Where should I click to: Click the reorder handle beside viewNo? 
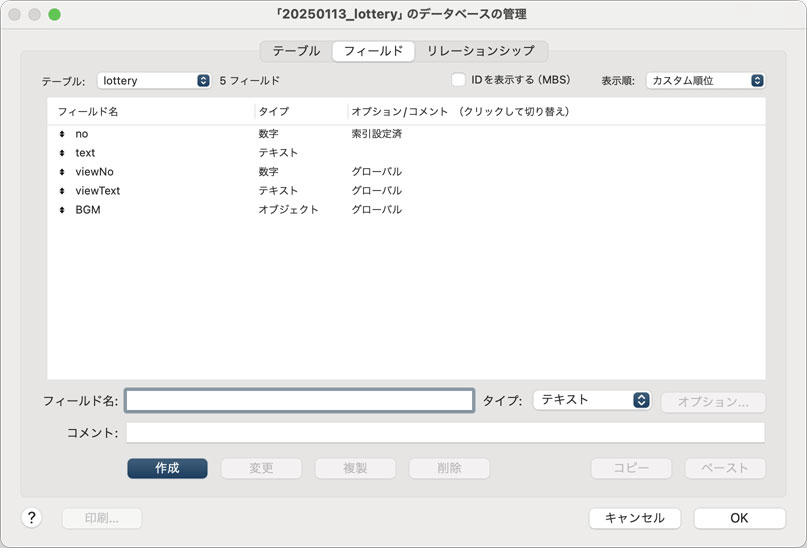coord(62,172)
